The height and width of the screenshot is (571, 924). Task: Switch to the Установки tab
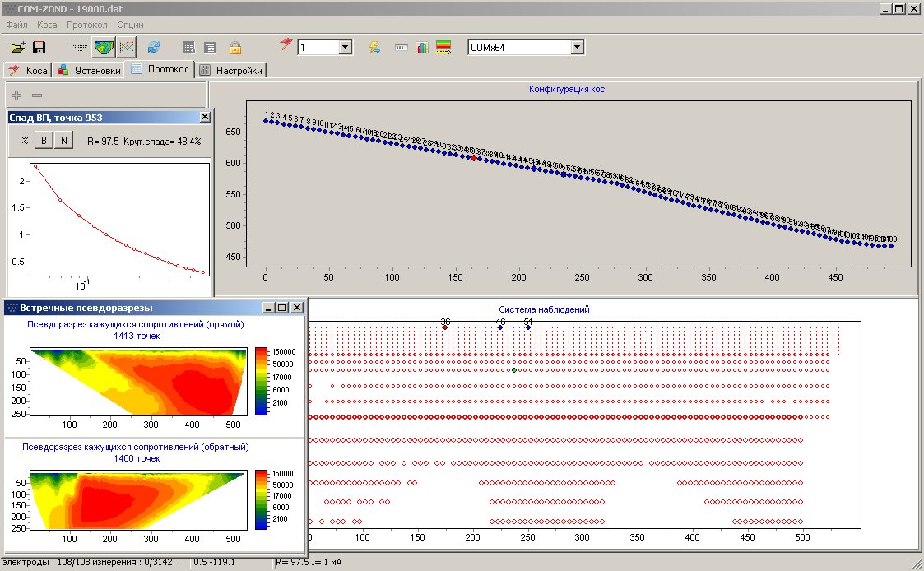(90, 71)
